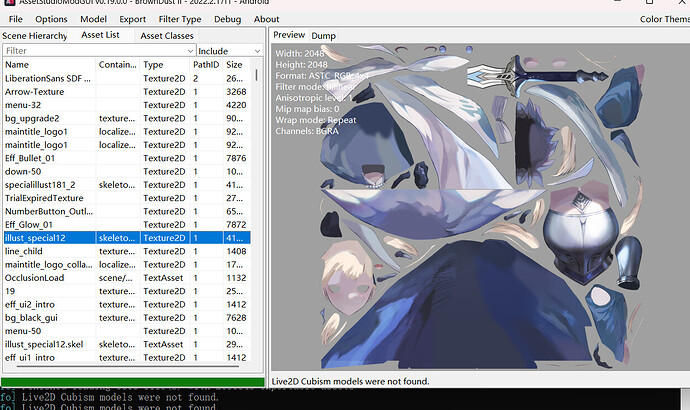The height and width of the screenshot is (410, 690).
Task: Click the asset list horizontal scrollbar
Action: point(128,366)
